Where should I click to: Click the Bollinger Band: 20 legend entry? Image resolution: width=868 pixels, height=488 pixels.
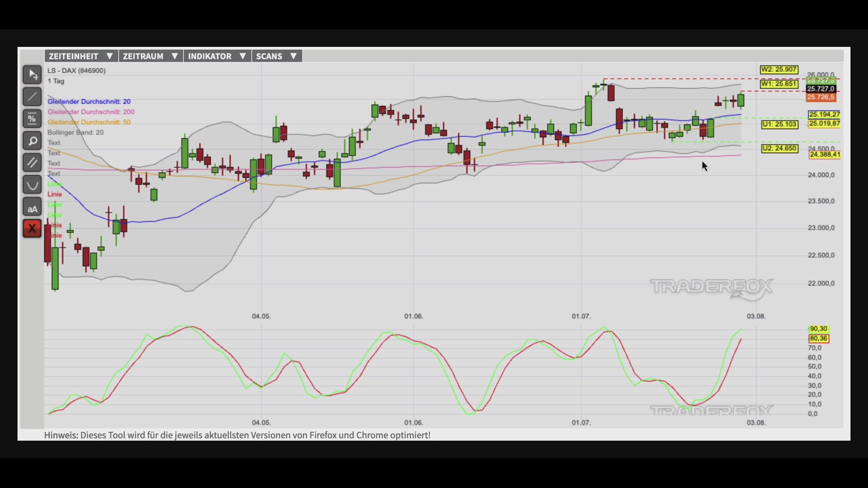[75, 132]
